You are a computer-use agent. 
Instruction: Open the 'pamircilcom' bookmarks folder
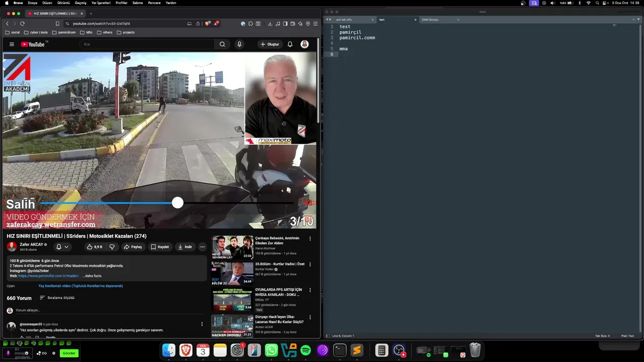[64, 32]
